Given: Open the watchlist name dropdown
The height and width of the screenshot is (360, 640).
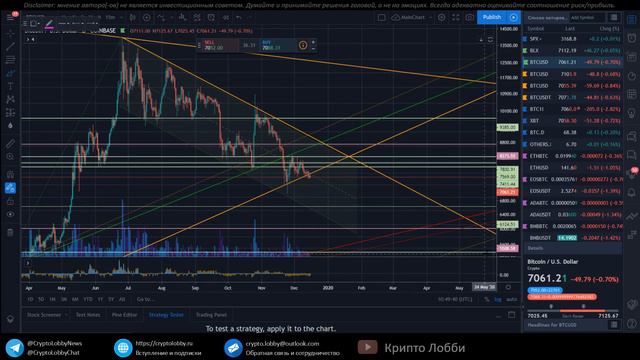Looking at the screenshot, I should point(547,18).
